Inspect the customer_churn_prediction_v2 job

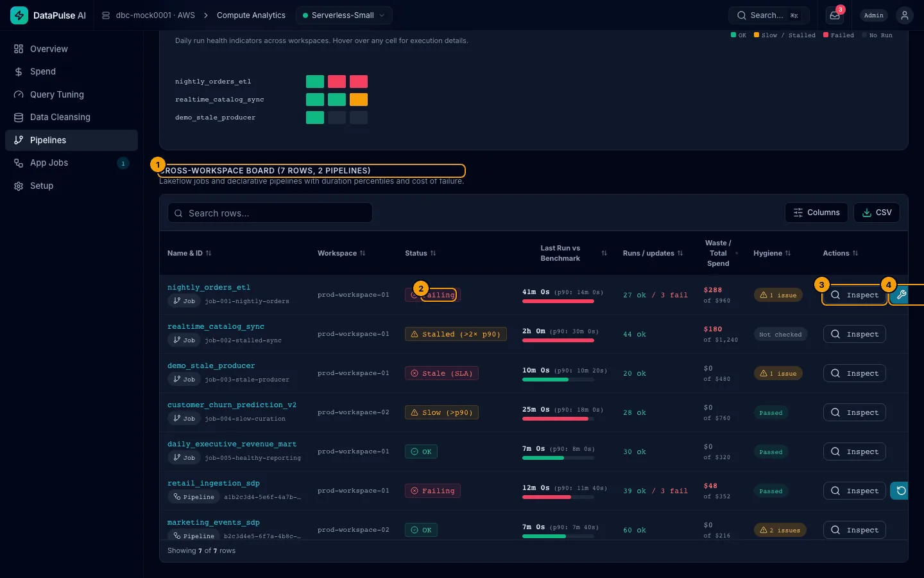[854, 412]
